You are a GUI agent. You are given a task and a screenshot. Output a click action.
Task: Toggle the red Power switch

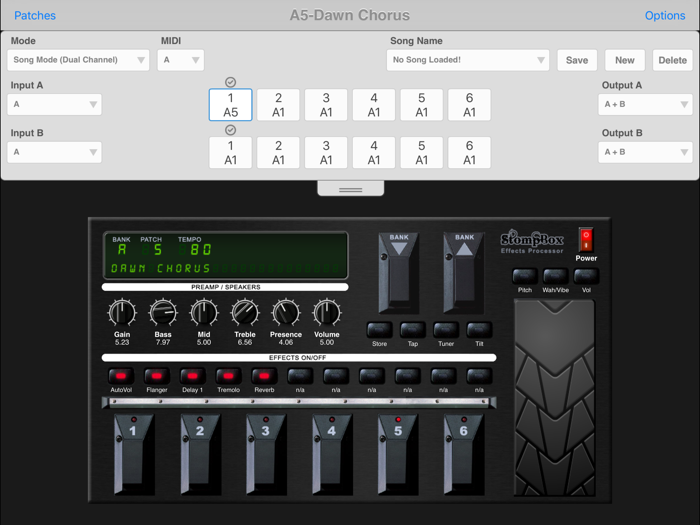586,240
